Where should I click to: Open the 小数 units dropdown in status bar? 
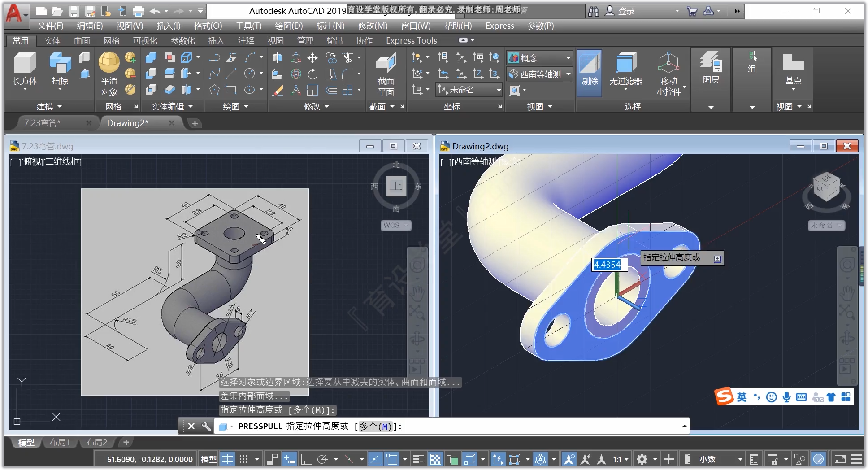point(721,459)
